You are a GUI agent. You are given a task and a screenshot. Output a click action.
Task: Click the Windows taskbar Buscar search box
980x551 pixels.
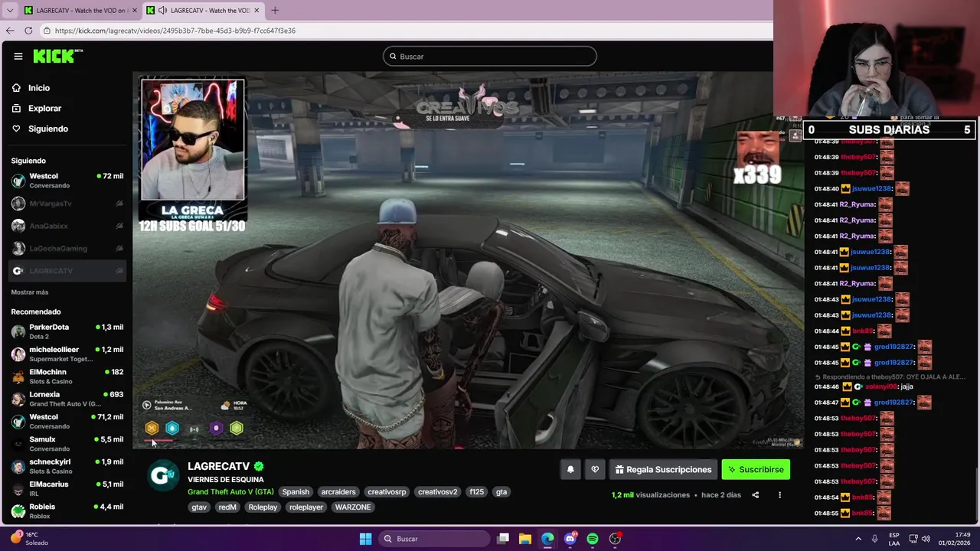pyautogui.click(x=435, y=539)
